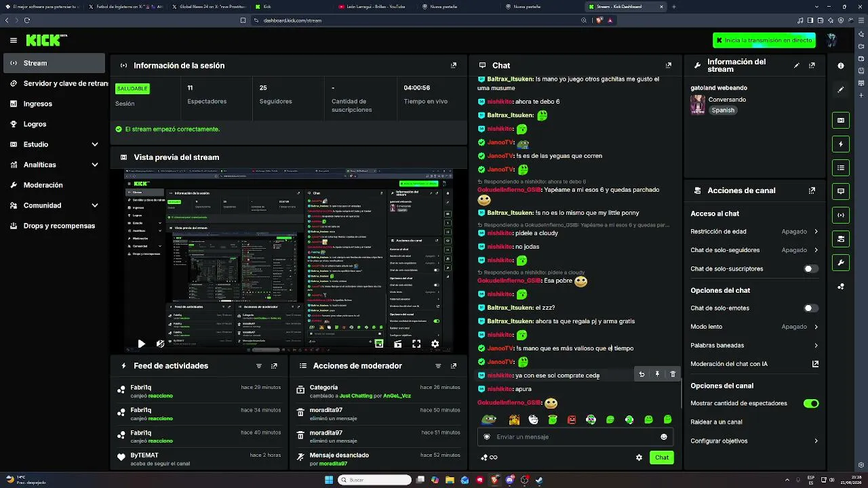Reload the page with browser refresh button
The height and width of the screenshot is (488, 868).
coord(27,20)
